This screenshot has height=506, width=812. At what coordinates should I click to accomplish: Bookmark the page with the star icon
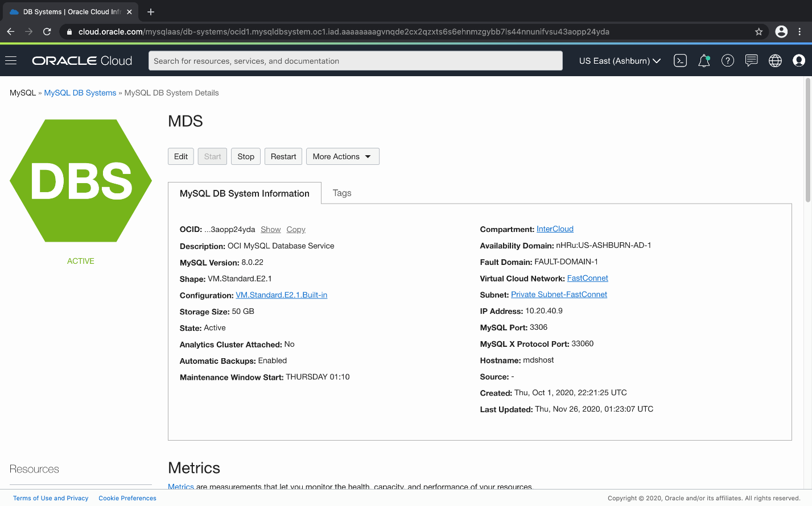759,32
